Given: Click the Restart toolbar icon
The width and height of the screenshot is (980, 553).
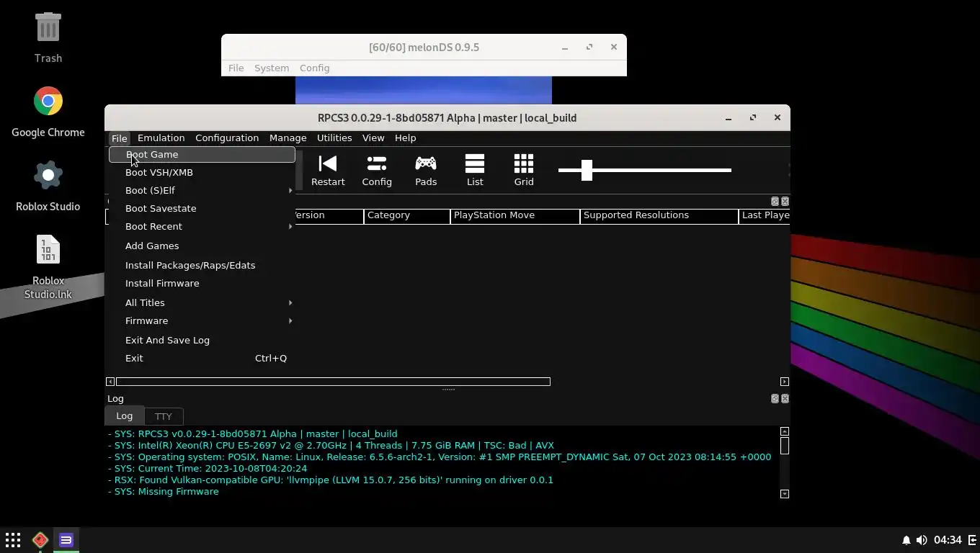Looking at the screenshot, I should point(328,171).
